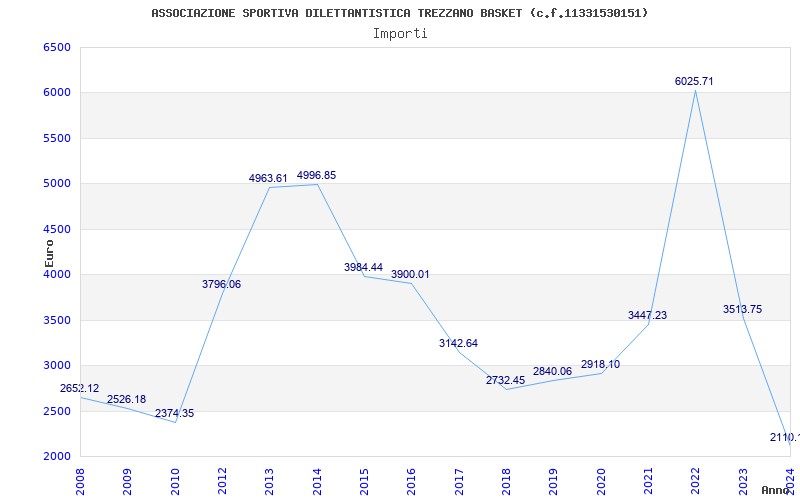Screen dimensions: 800x500
Task: Click the 3796.06 data value
Action: pyautogui.click(x=221, y=285)
